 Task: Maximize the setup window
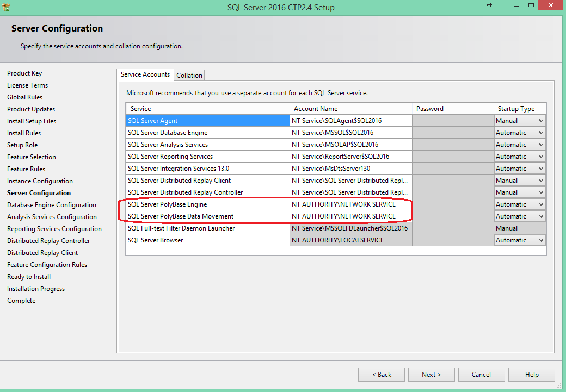(x=531, y=5)
